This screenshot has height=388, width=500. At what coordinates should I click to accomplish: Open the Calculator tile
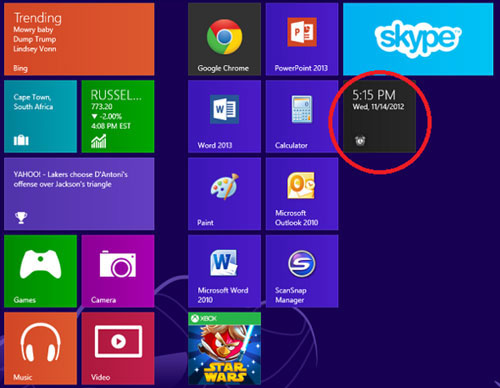pos(302,116)
